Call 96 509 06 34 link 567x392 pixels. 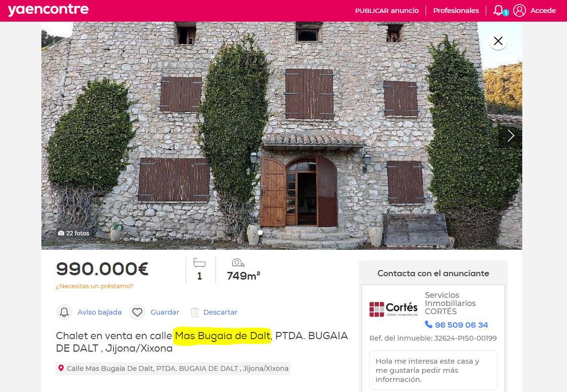point(461,325)
